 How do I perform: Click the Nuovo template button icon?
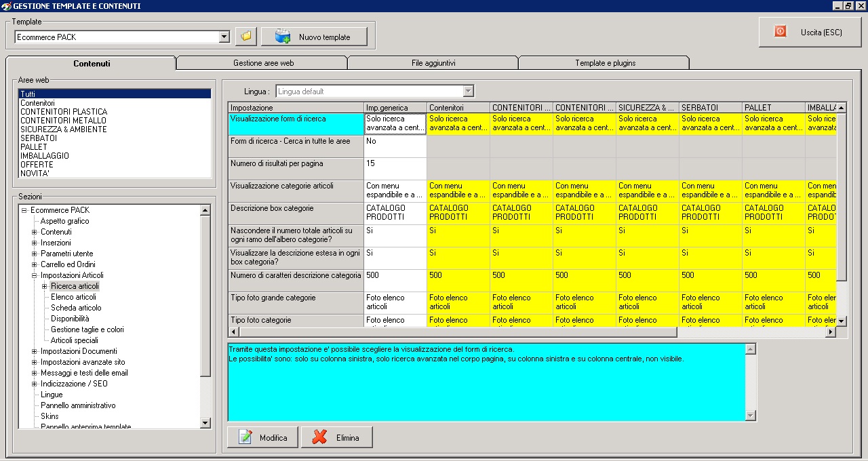[283, 37]
